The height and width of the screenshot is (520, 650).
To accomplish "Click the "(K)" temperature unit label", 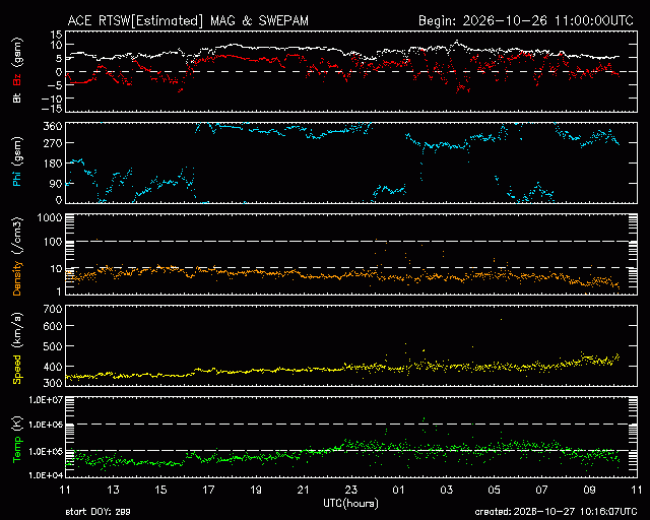I will (x=17, y=424).
